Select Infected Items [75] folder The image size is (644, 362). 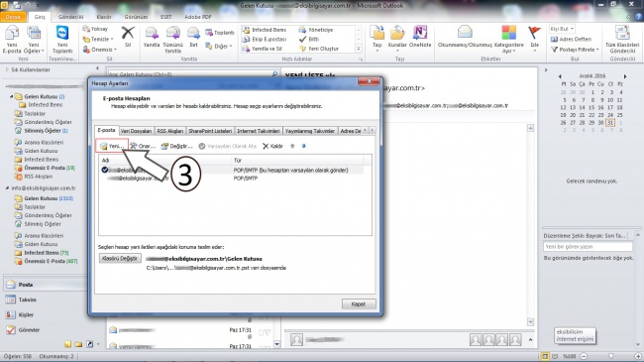(x=42, y=253)
